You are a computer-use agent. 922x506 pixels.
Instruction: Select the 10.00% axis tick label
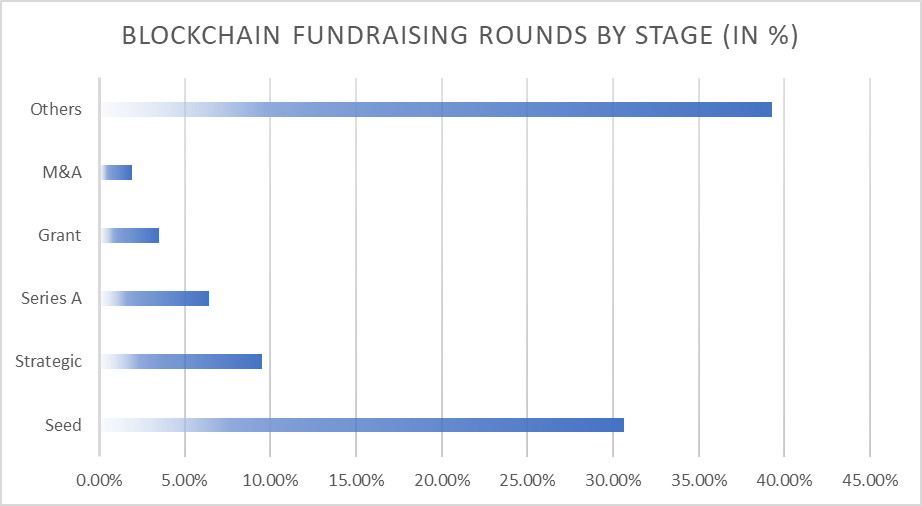click(x=270, y=480)
